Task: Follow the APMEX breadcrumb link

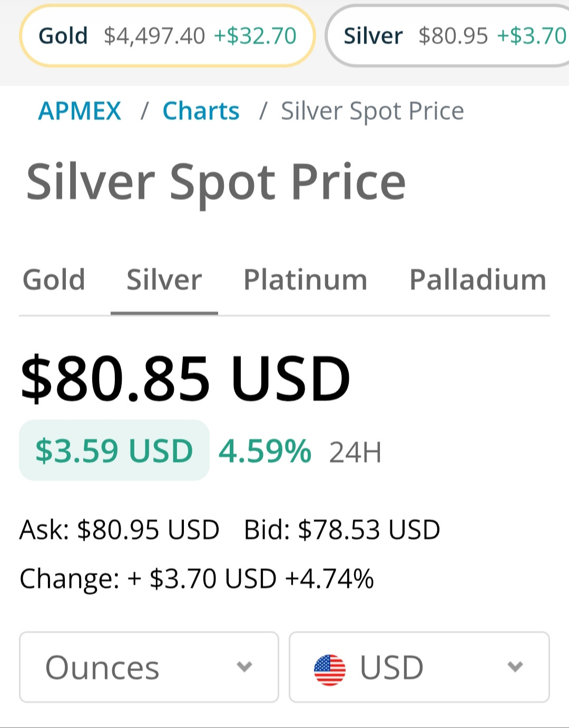Action: click(80, 111)
